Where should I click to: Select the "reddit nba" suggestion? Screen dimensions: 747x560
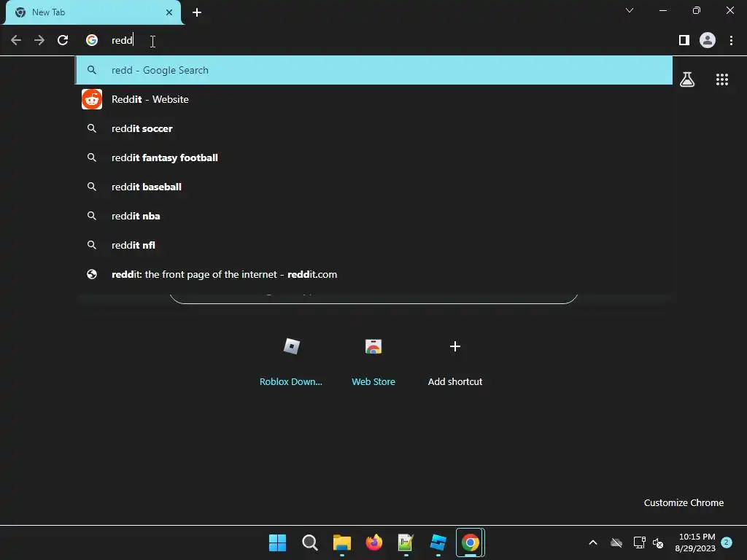click(x=373, y=216)
